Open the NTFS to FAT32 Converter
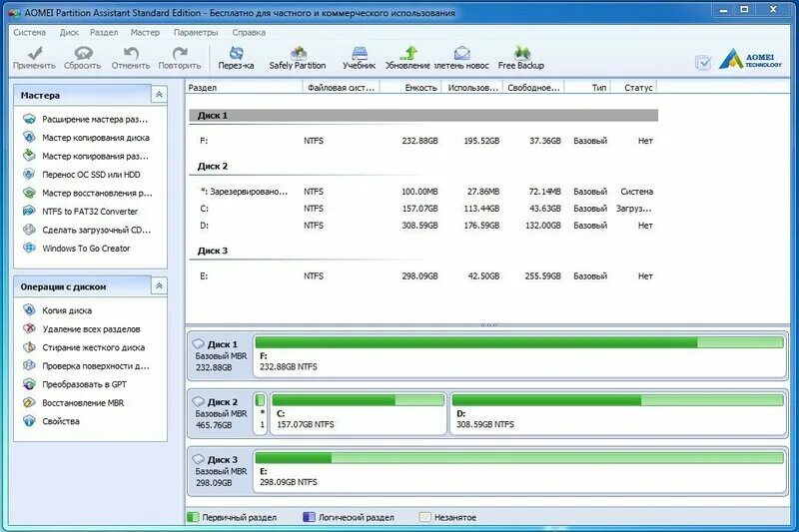Viewport: 799px width, 532px height. click(x=88, y=212)
